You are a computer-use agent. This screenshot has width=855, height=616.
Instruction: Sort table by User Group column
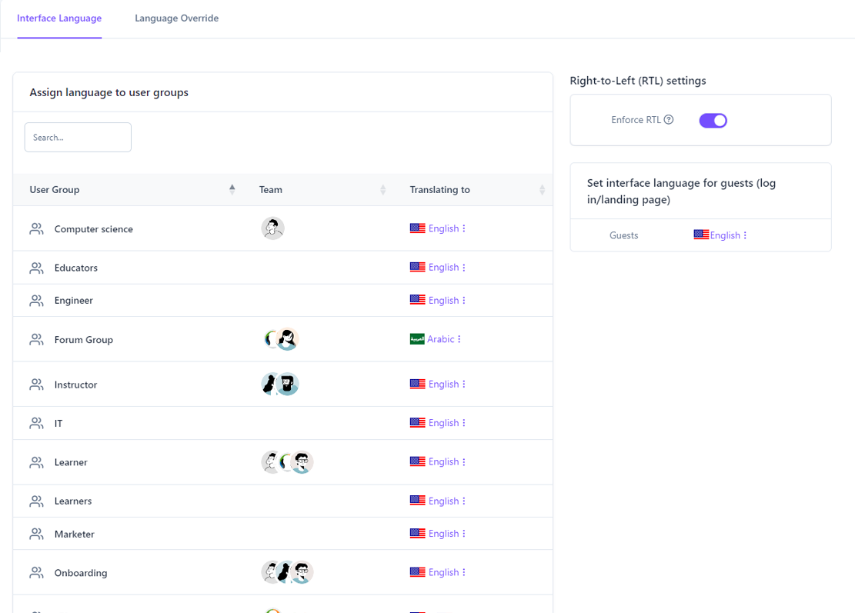(x=232, y=189)
